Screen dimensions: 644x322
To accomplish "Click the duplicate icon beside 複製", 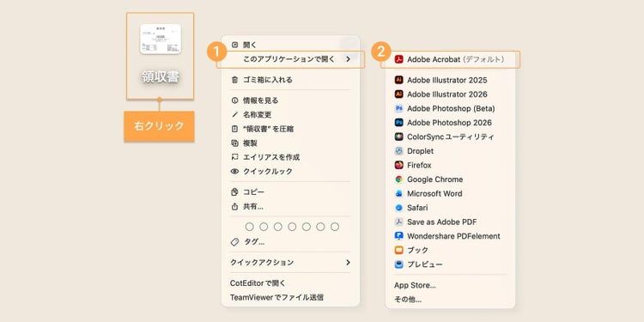I will coord(234,143).
